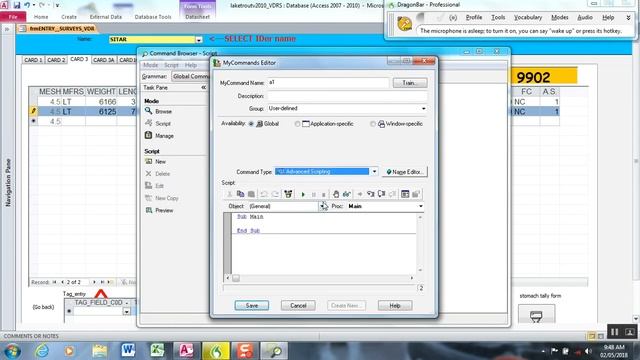Open the Grammar Global Commands dropdown
Screen dimensions: 640x360
click(190, 76)
